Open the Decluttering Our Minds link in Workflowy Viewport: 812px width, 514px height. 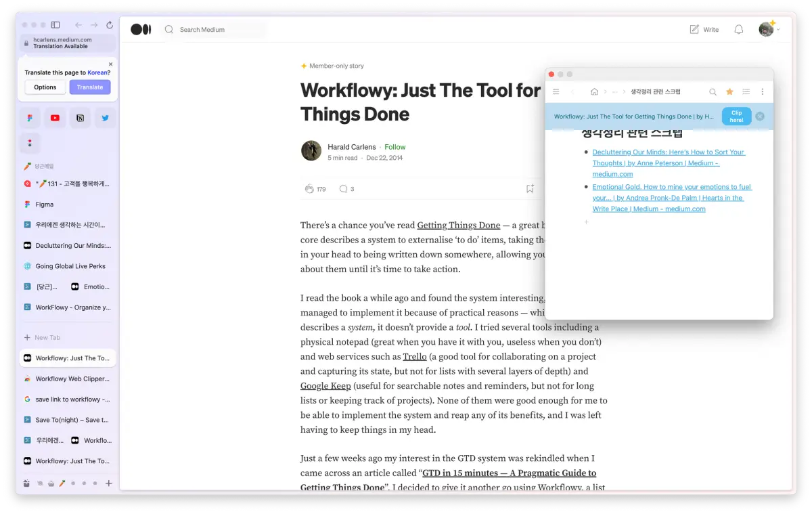tap(669, 163)
